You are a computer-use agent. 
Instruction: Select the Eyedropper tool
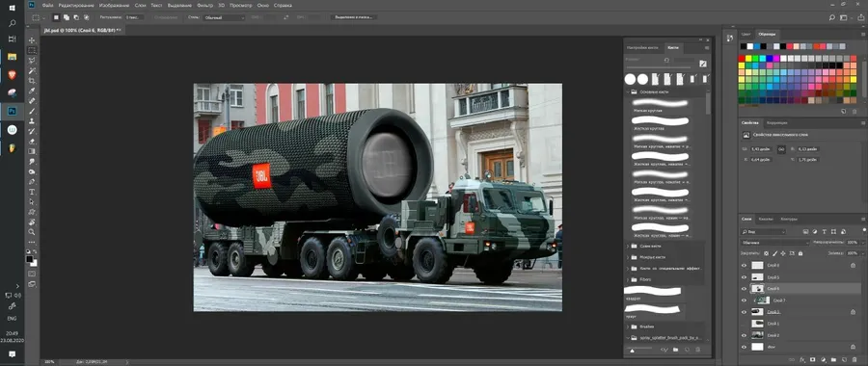(32, 91)
